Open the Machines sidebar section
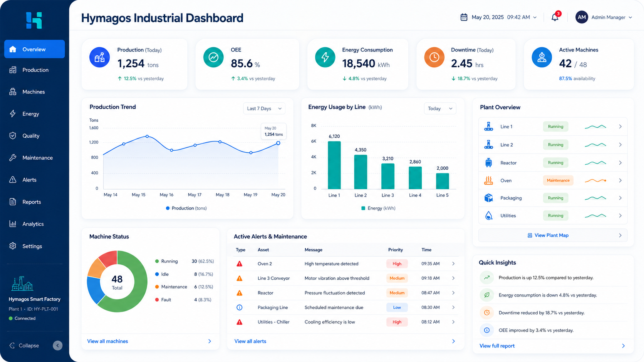Viewport: 644px width, 362px height. (34, 92)
